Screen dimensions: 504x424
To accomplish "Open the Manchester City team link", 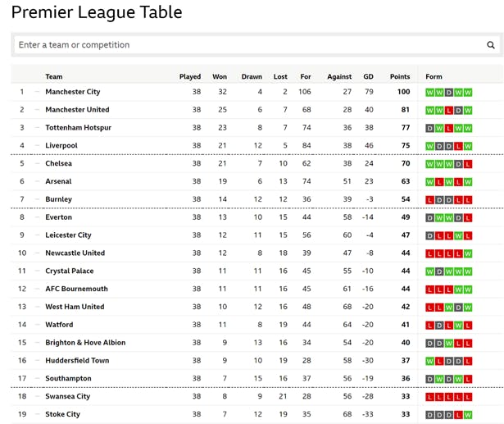I will [72, 92].
